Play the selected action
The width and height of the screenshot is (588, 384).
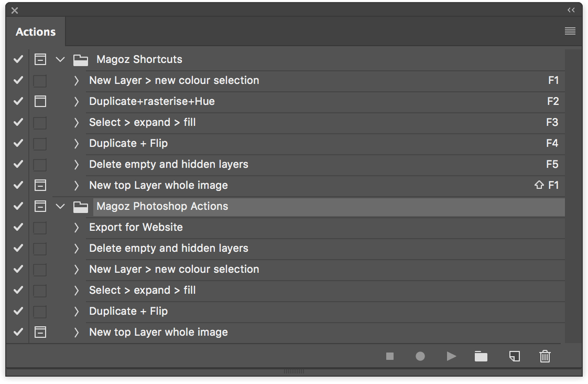(x=451, y=356)
